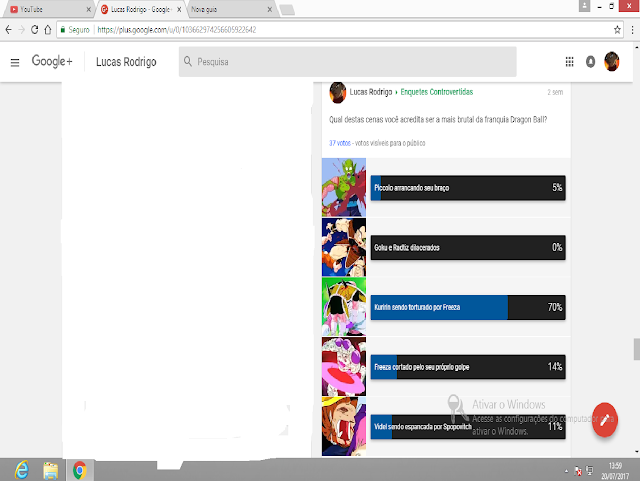Screen dimensions: 640x481
Task: Close the YouTube tab
Action: tap(88, 9)
